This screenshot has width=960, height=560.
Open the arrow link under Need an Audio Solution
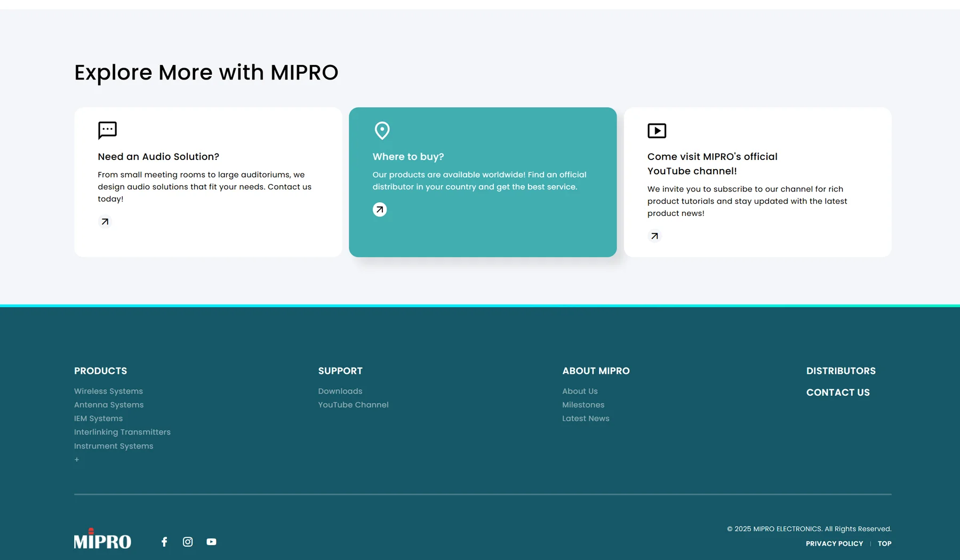tap(105, 222)
